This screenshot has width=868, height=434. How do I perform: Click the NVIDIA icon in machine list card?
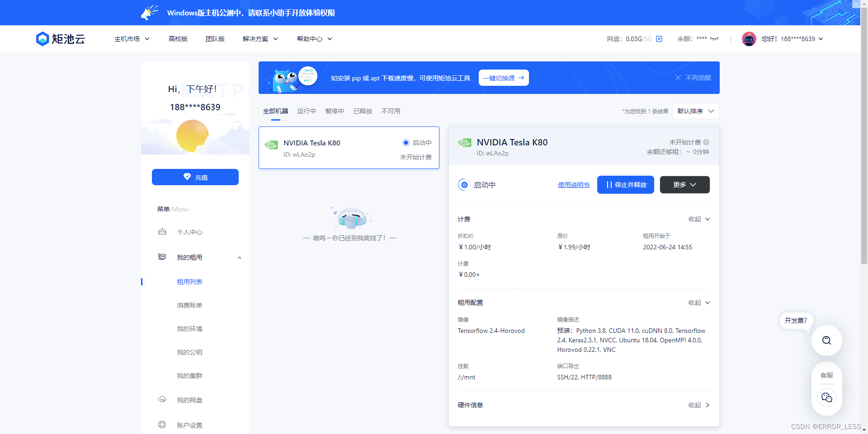271,145
